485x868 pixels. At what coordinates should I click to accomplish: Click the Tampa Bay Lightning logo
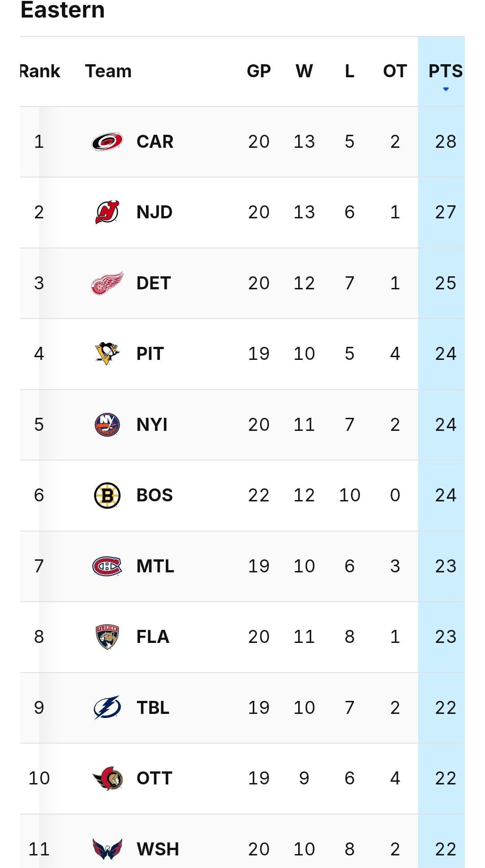pos(107,708)
